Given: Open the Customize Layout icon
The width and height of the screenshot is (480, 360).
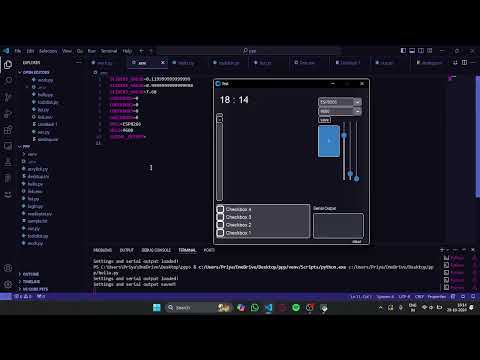Looking at the screenshot, I should click(x=430, y=51).
